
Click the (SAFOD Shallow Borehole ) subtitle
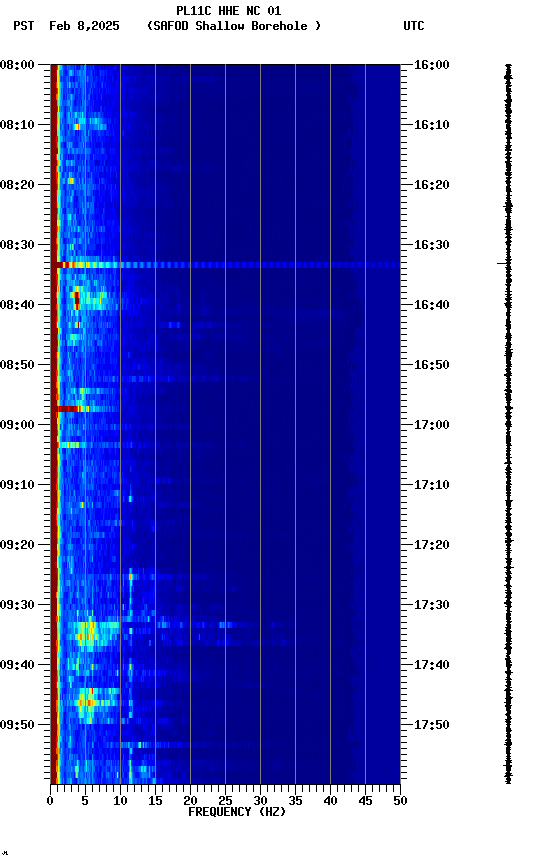coord(234,26)
